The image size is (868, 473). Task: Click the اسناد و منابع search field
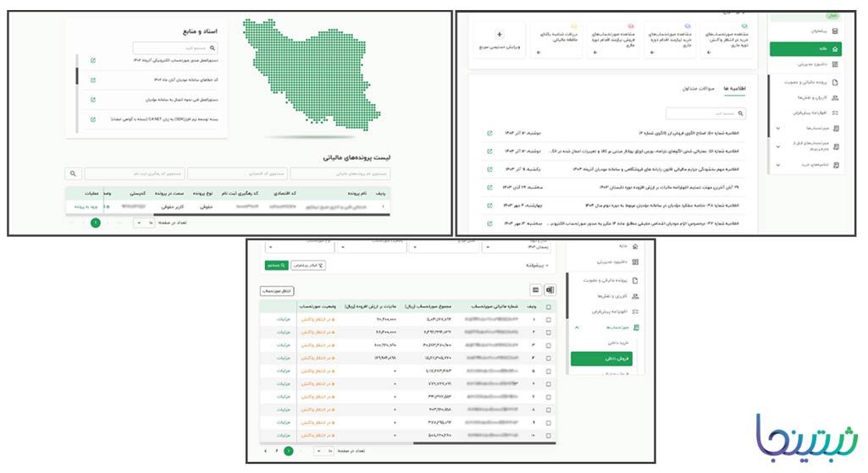[x=175, y=48]
